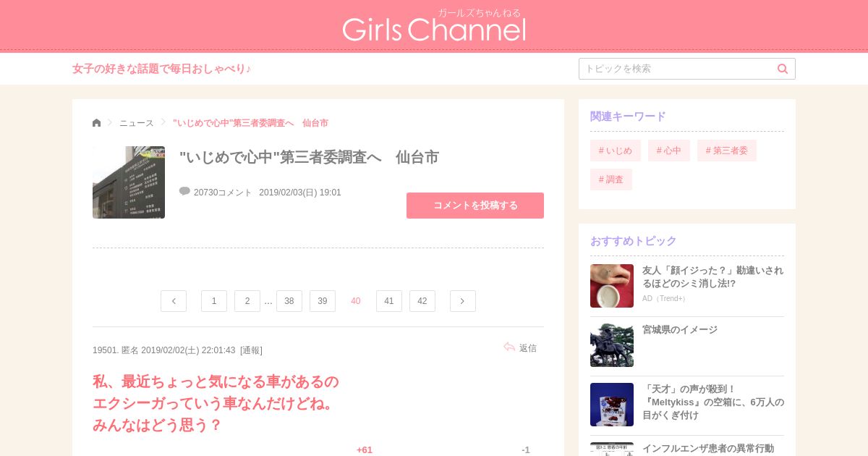The width and height of the screenshot is (868, 456).
Task: Click the 宮城県のイメージ statue thumbnail
Action: (x=612, y=345)
